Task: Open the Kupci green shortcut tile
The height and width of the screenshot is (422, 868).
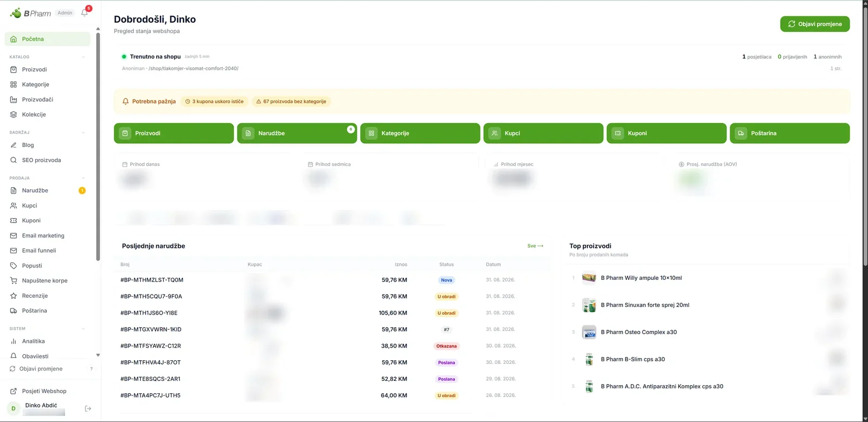Action: [x=543, y=133]
